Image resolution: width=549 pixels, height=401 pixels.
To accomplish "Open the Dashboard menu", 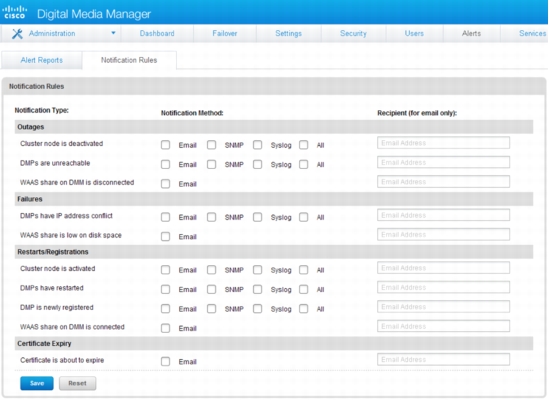I will coord(157,33).
